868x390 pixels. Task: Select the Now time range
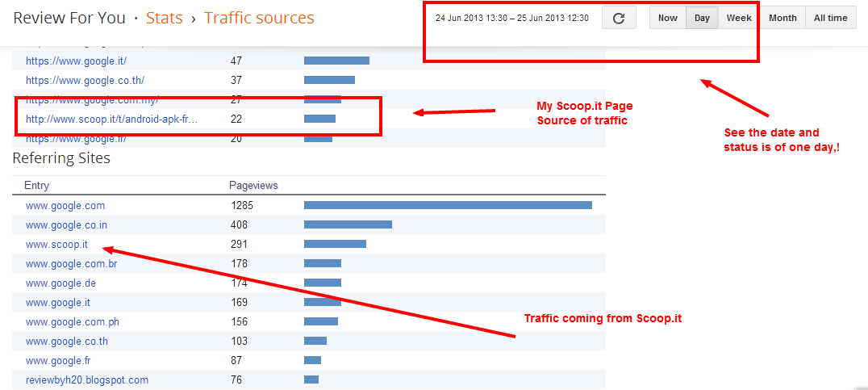coord(668,18)
